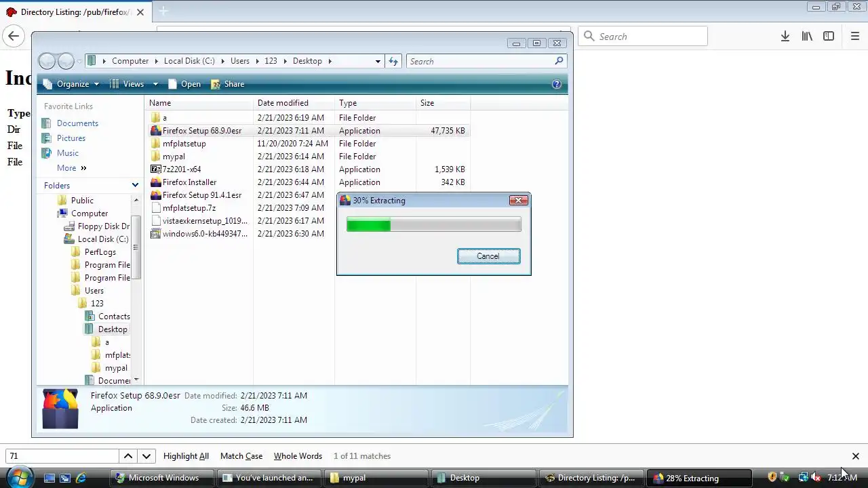Click breadcrumb arrow after Computer
This screenshot has height=488, width=868.
coord(156,61)
